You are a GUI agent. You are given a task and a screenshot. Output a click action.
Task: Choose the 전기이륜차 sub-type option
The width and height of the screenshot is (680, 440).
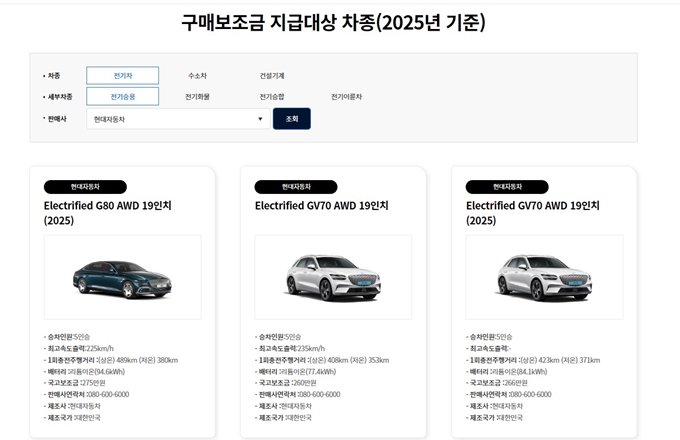[347, 96]
